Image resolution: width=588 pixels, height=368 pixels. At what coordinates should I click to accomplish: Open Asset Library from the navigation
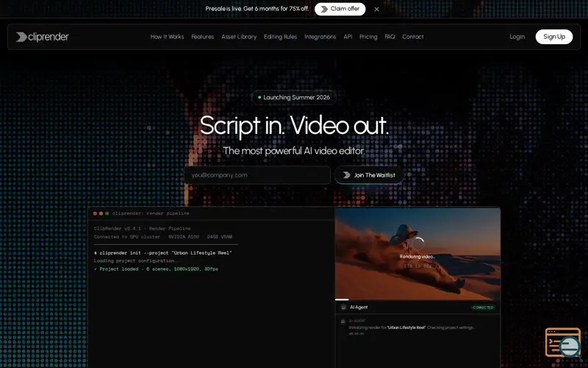click(x=239, y=37)
